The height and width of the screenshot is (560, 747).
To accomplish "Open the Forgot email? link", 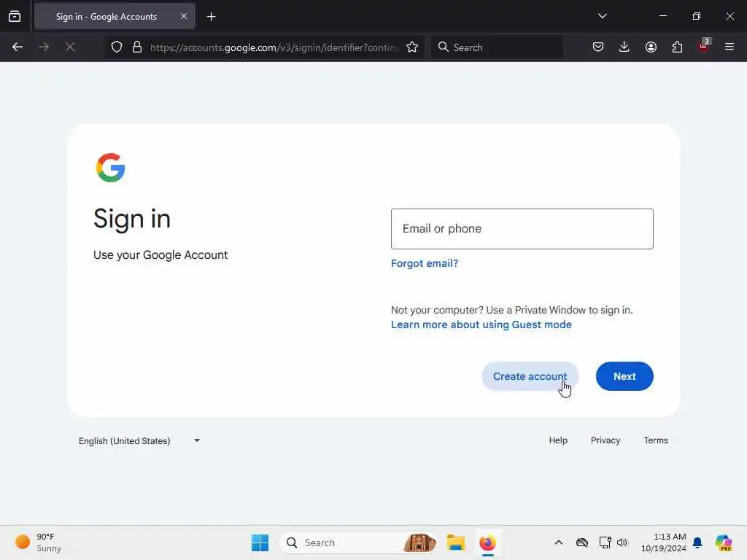I will 425,263.
